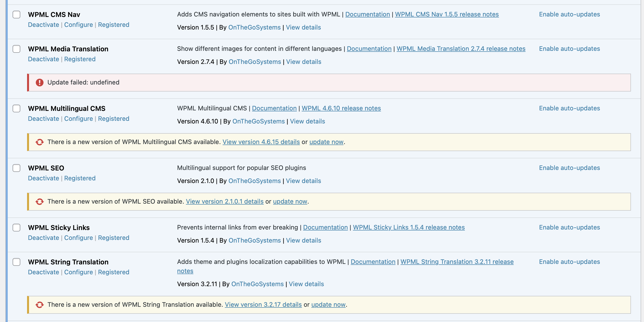The height and width of the screenshot is (322, 644).
Task: Enable auto-updates for WPML CMS Nav
Action: click(x=569, y=14)
